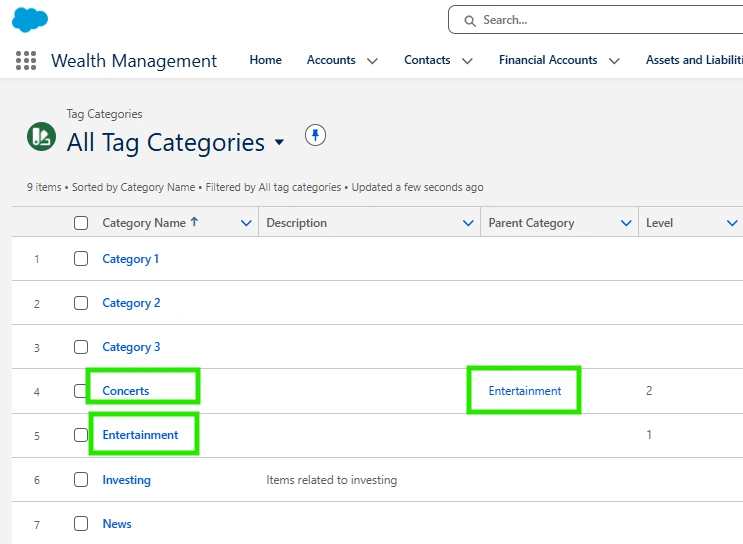This screenshot has height=544, width=743.
Task: Toggle the select-all header checkbox
Action: (81, 223)
